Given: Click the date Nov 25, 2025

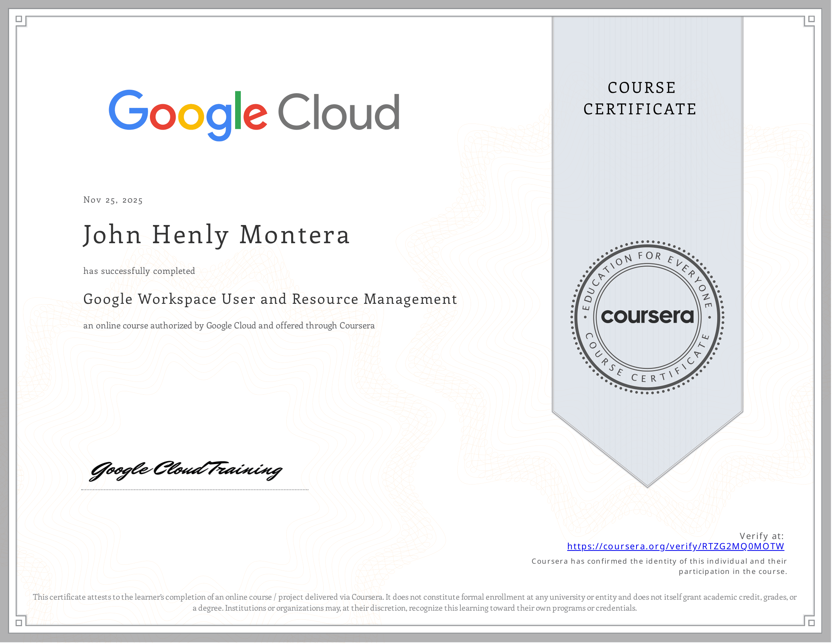Looking at the screenshot, I should (x=113, y=200).
